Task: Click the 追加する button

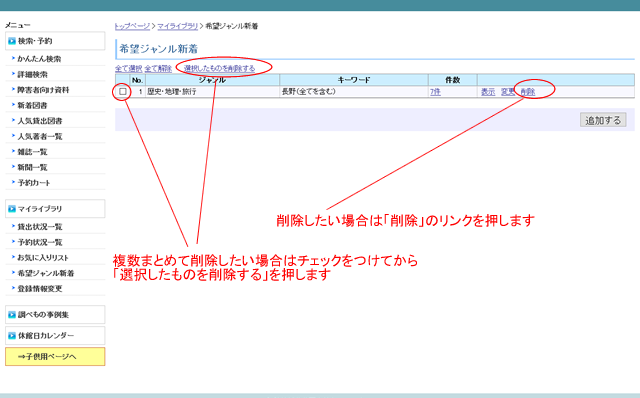Action: coord(603,120)
